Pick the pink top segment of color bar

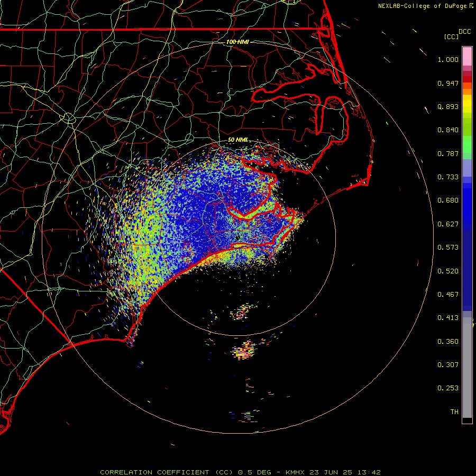click(467, 57)
